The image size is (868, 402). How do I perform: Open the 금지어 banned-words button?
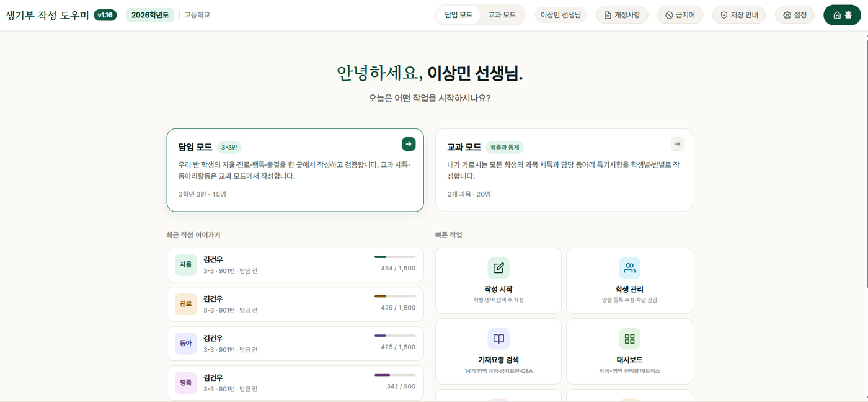pyautogui.click(x=680, y=15)
